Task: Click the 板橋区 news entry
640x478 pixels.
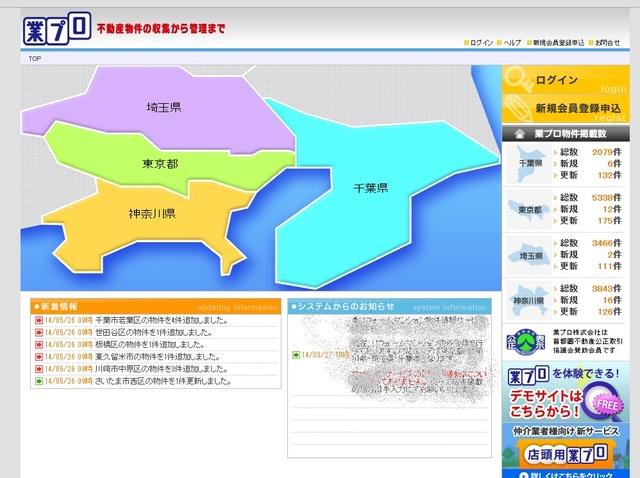Action: coord(150,345)
